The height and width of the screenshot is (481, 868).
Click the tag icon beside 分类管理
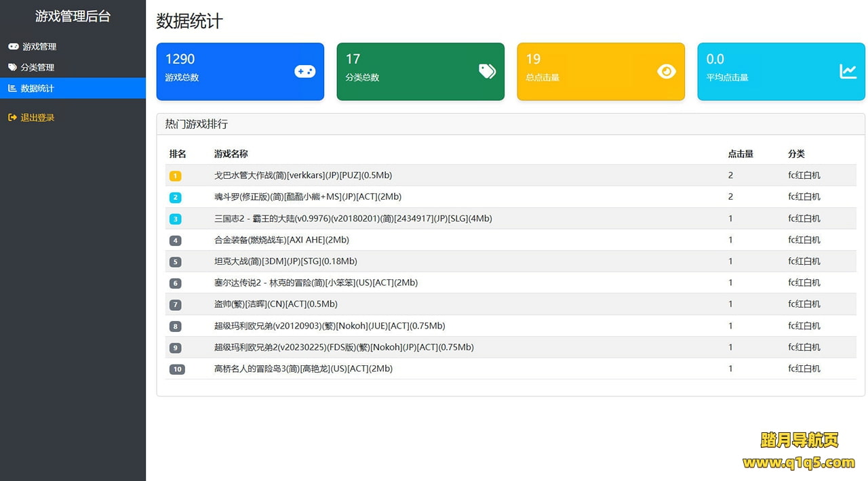(x=13, y=68)
